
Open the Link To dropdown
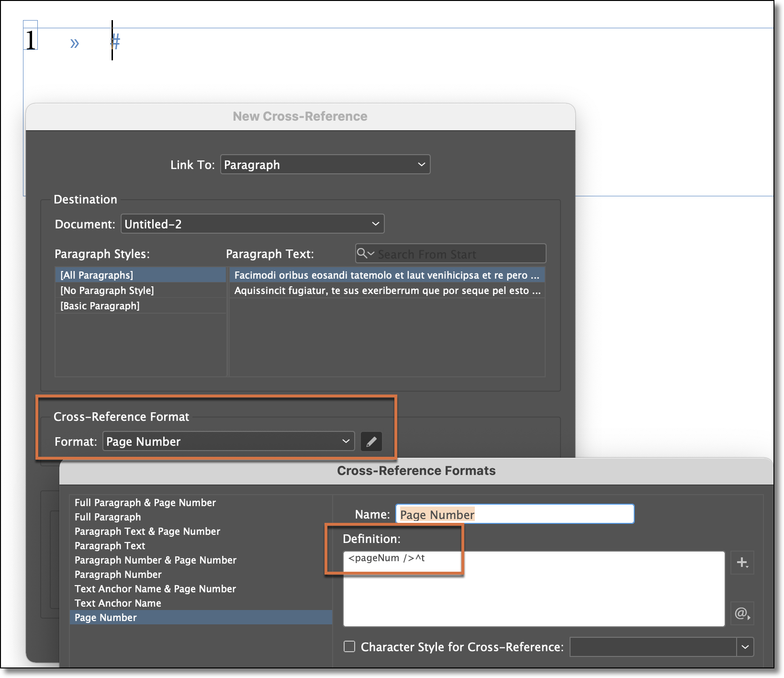point(325,164)
